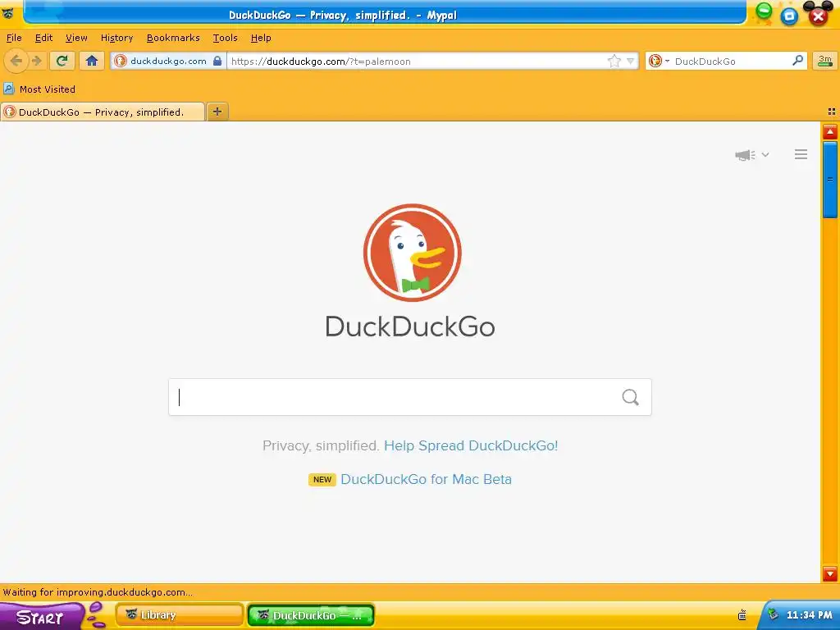The height and width of the screenshot is (630, 840).
Task: Open the URL history dropdown arrow
Action: point(630,61)
